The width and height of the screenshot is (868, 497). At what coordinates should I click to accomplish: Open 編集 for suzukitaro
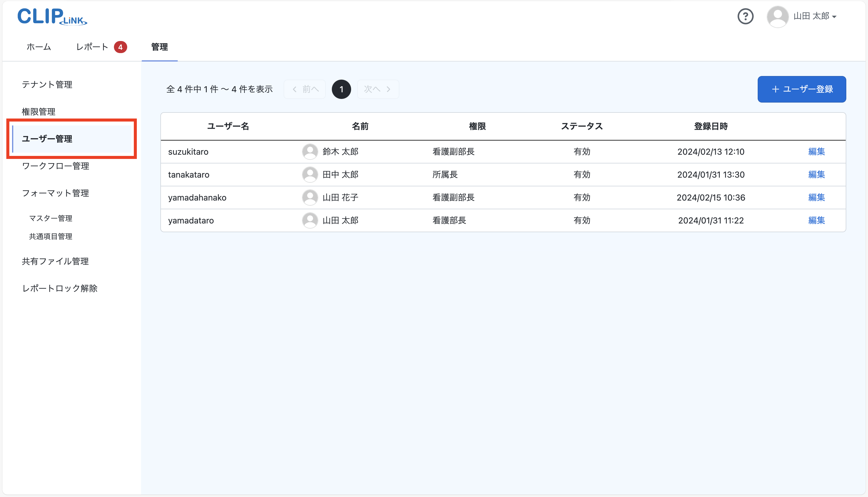click(x=816, y=152)
